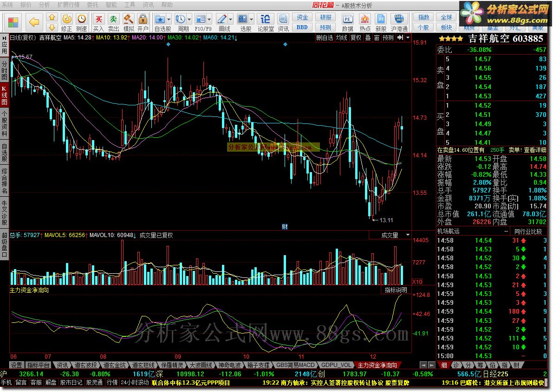Select GBS简易MACD indicator tab
Image resolution: width=553 pixels, height=392 pixels.
[295, 365]
